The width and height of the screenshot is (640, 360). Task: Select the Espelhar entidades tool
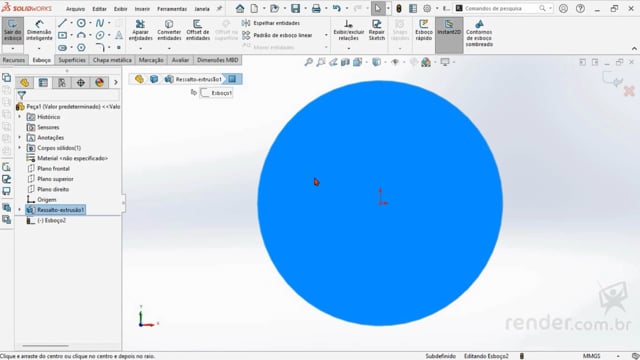click(271, 23)
